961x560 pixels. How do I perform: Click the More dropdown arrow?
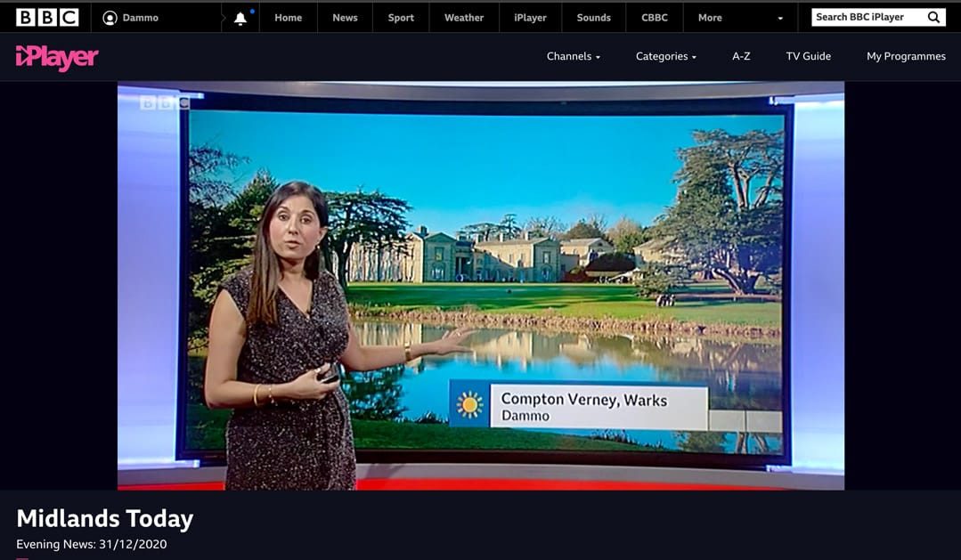780,19
